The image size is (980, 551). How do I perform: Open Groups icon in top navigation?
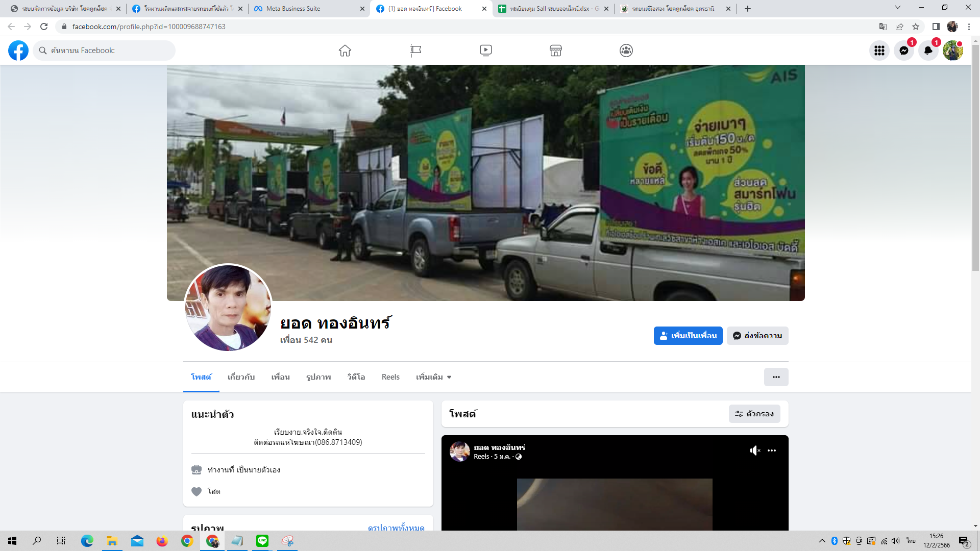click(626, 51)
